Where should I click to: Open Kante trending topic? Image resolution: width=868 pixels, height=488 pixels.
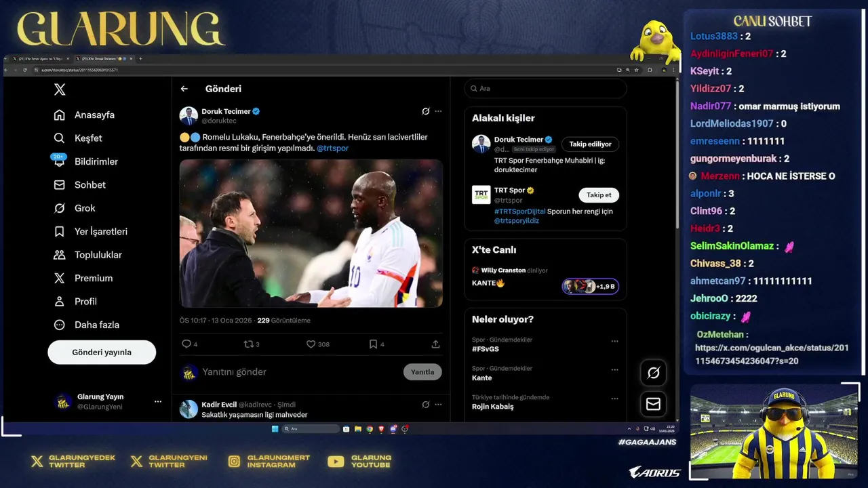pyautogui.click(x=482, y=378)
